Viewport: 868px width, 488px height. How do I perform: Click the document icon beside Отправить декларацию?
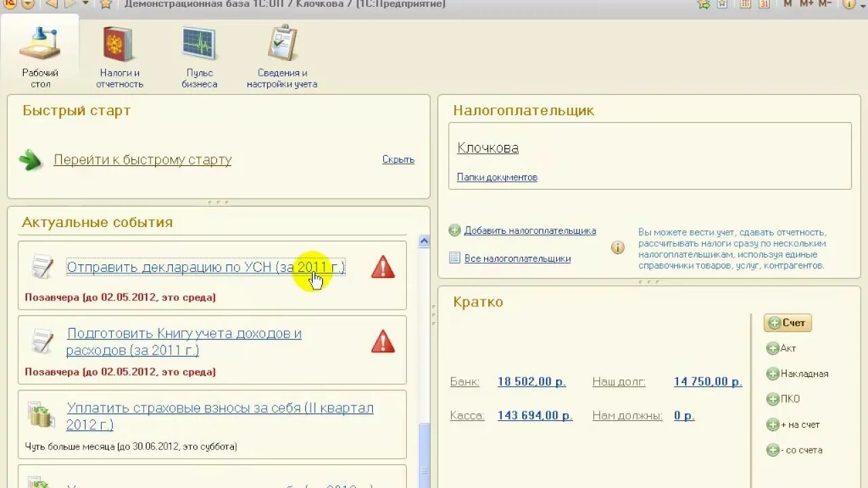(42, 266)
